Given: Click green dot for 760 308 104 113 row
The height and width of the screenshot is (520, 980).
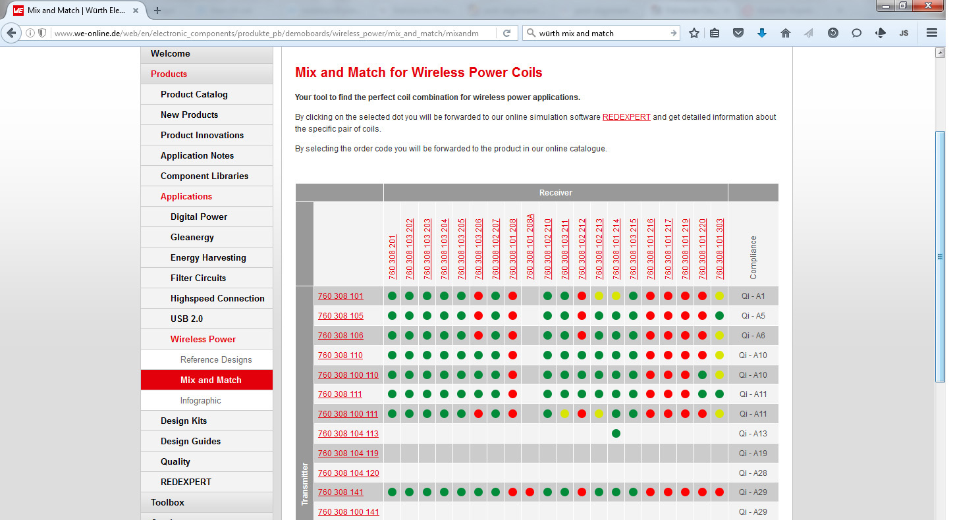Looking at the screenshot, I should 616,433.
